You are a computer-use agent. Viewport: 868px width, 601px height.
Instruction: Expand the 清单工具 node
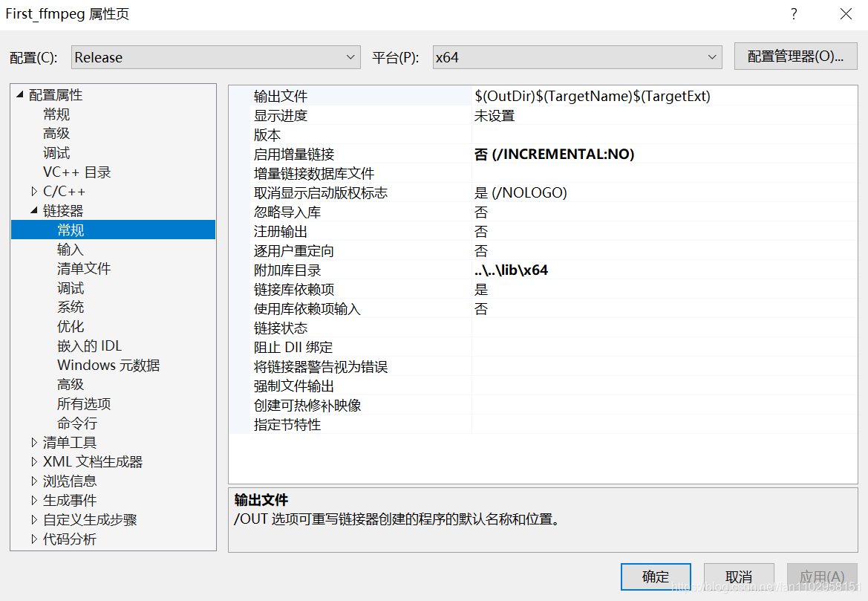pos(34,442)
